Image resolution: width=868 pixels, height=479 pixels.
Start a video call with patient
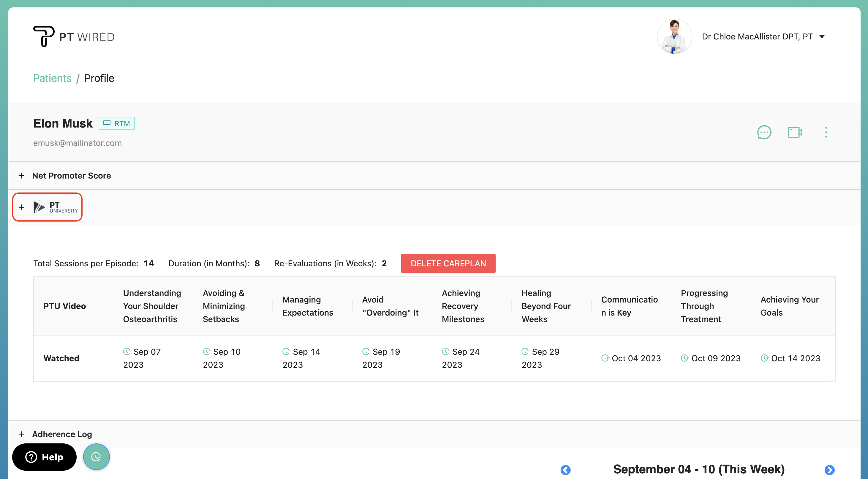click(795, 132)
